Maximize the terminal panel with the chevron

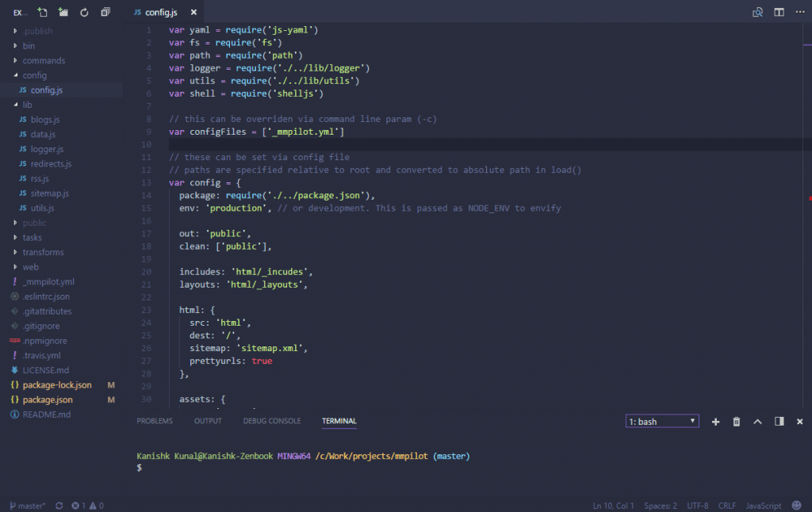click(x=757, y=421)
